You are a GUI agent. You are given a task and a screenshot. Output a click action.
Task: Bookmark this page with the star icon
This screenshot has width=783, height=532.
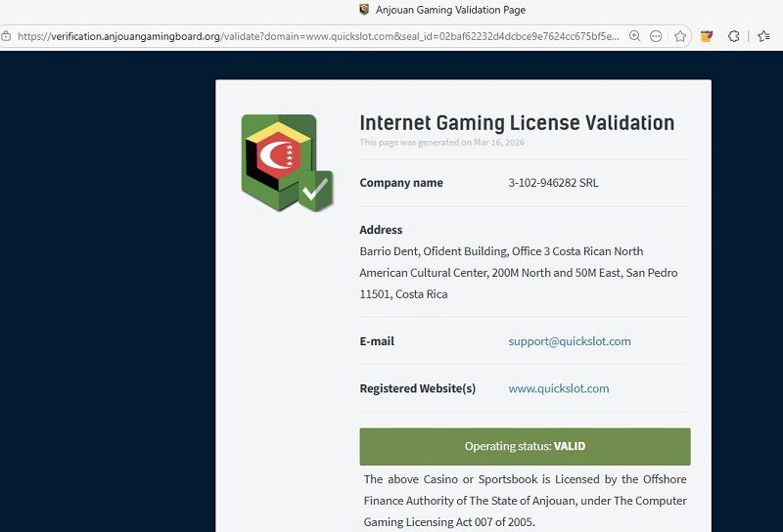[x=679, y=36]
